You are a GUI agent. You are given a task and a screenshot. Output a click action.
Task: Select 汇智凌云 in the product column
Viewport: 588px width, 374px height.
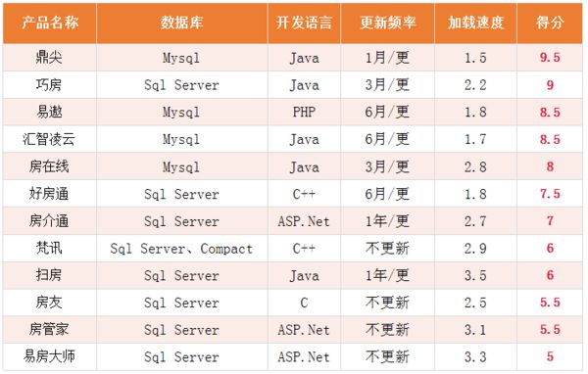point(49,139)
